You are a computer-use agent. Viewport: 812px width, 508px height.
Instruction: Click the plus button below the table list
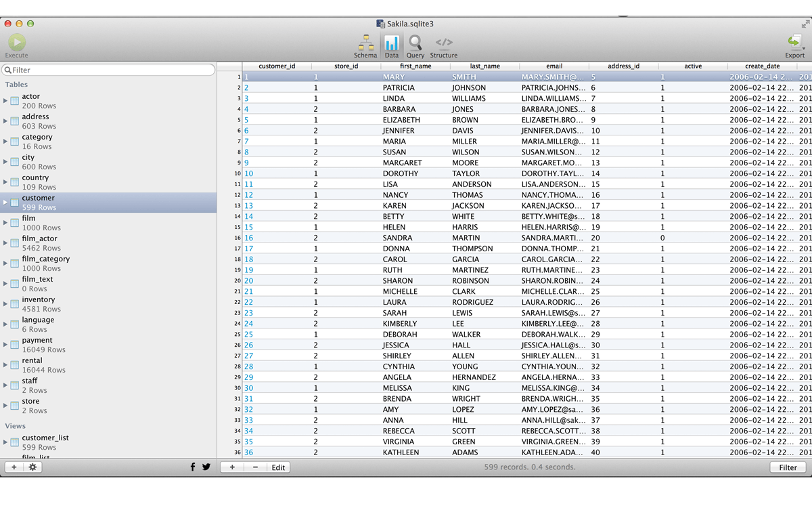(14, 467)
